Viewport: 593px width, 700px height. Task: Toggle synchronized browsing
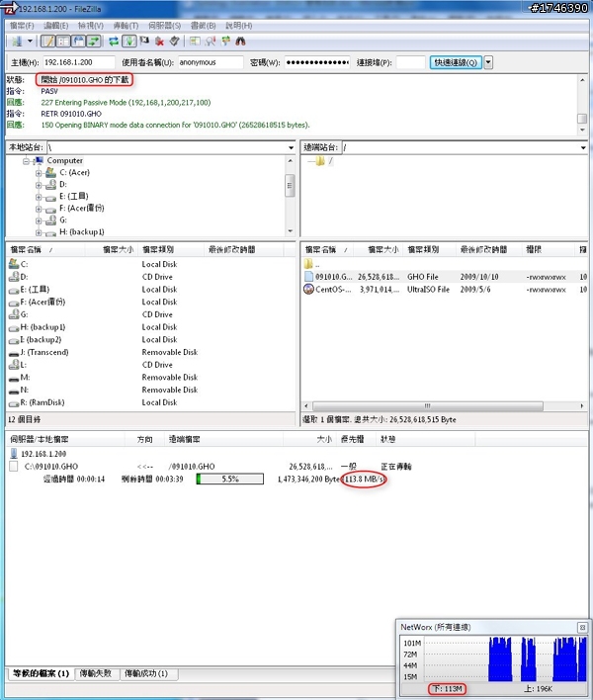225,42
